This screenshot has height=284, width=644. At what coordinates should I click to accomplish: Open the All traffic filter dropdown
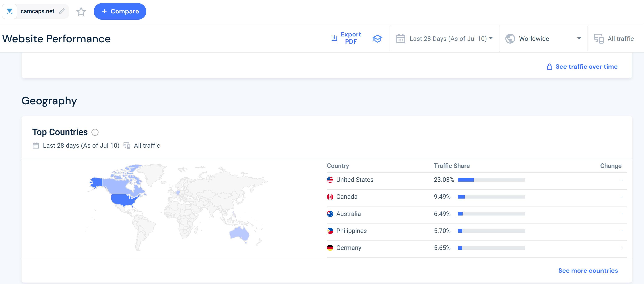(620, 39)
